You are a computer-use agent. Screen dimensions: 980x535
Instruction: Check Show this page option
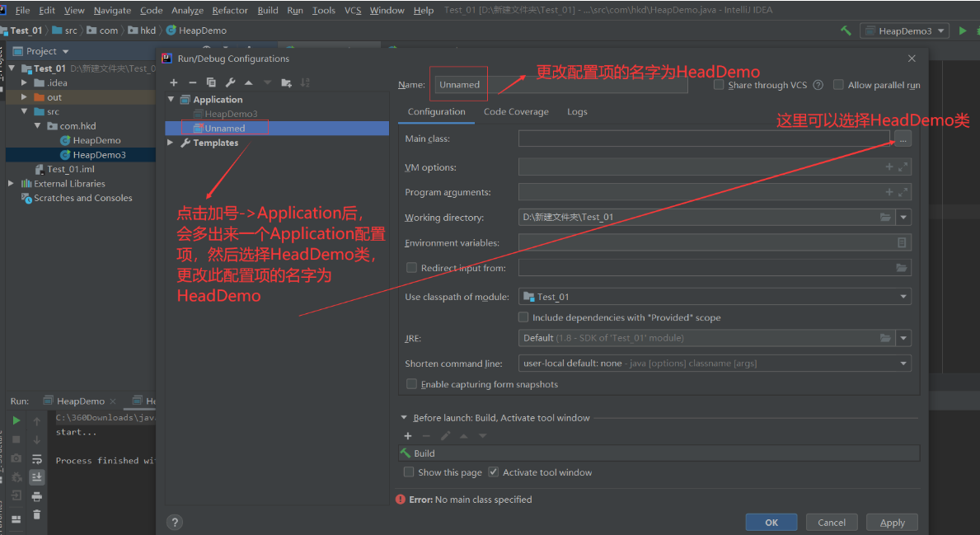coord(409,472)
